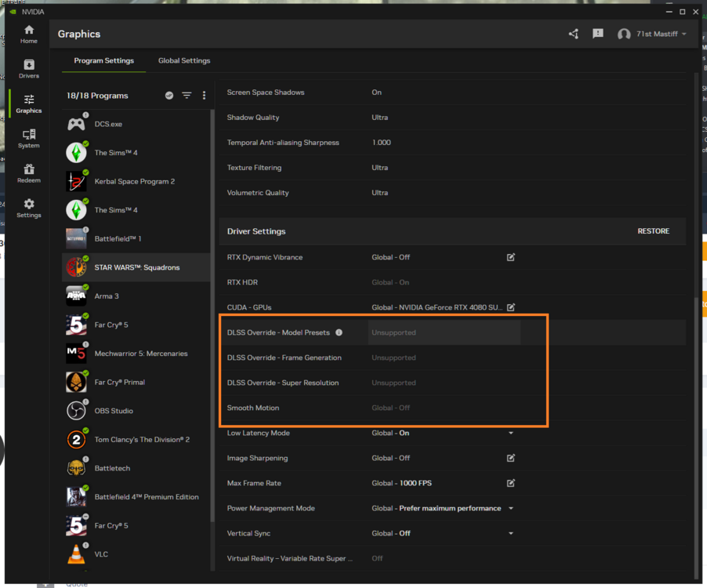Edit Image Sharpening setting
Screen dimensions: 707x588
(510, 458)
